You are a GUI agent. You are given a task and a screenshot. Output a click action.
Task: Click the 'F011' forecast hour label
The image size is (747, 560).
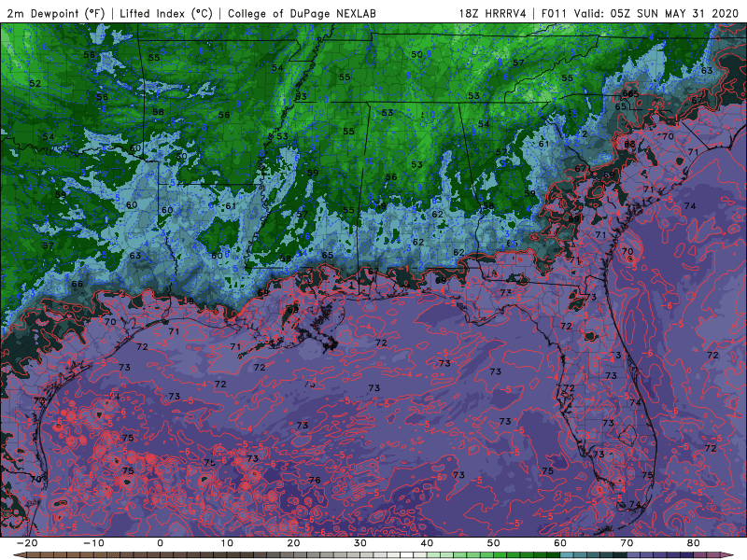pos(554,13)
